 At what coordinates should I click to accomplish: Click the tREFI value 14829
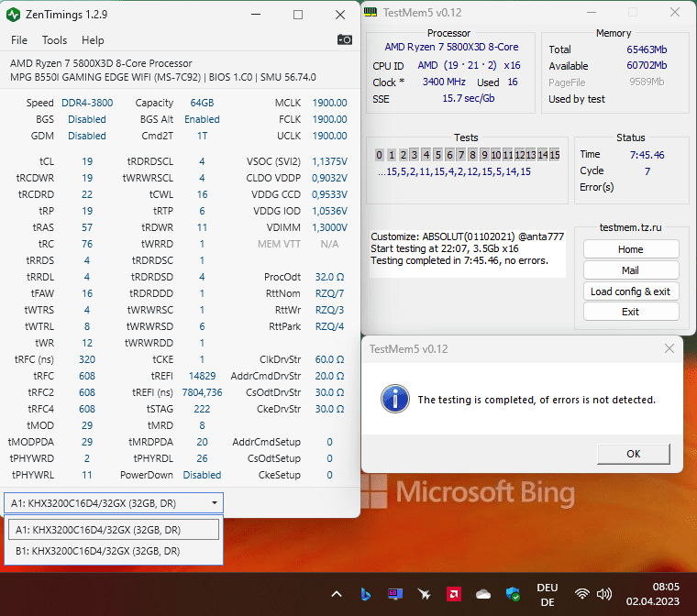point(202,376)
